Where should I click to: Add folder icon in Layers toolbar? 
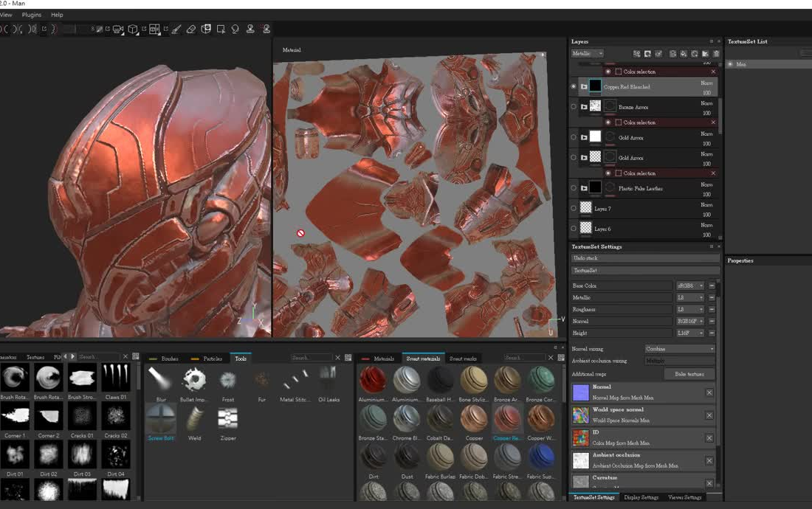coord(706,54)
